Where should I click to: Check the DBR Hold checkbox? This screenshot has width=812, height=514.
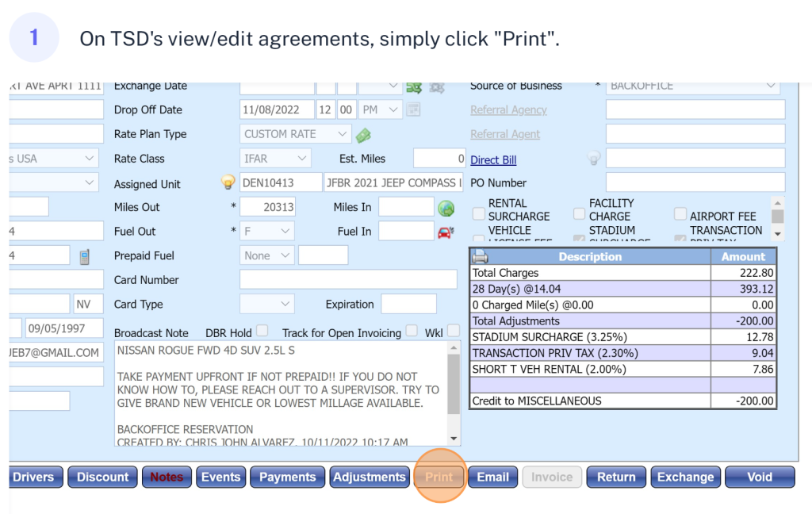point(262,330)
